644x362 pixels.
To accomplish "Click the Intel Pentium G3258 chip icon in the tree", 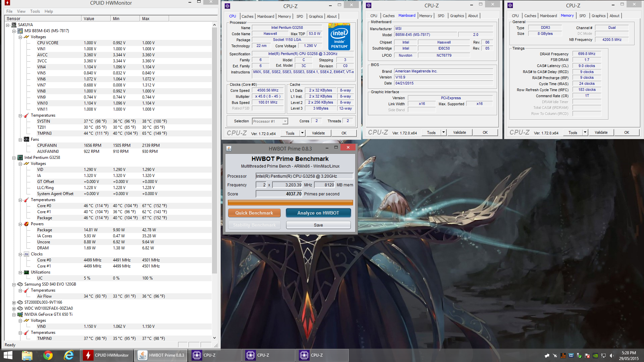I will coord(20,158).
